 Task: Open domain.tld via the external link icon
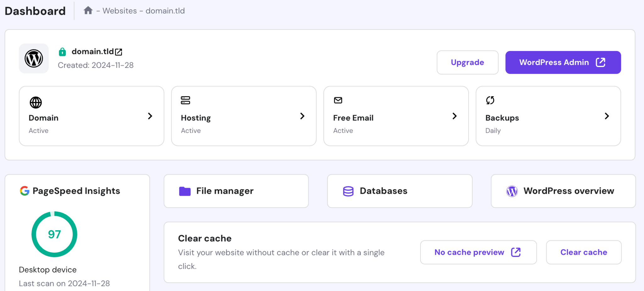coord(119,52)
